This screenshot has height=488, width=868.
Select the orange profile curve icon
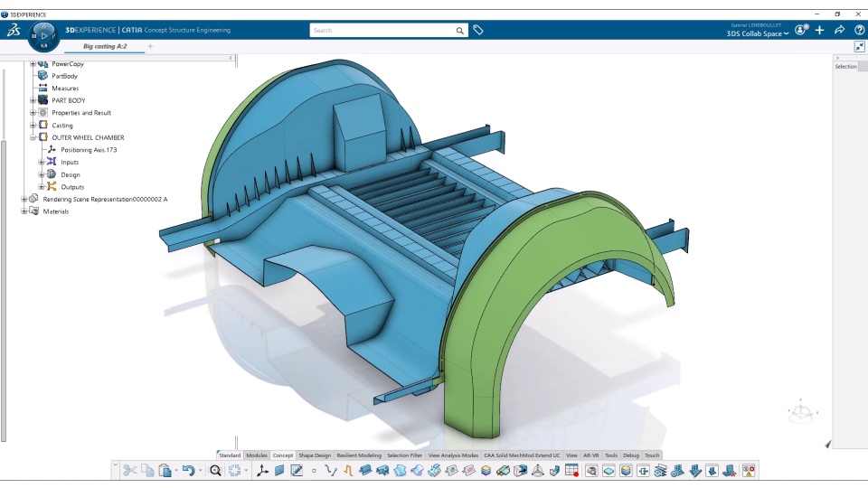point(348,471)
